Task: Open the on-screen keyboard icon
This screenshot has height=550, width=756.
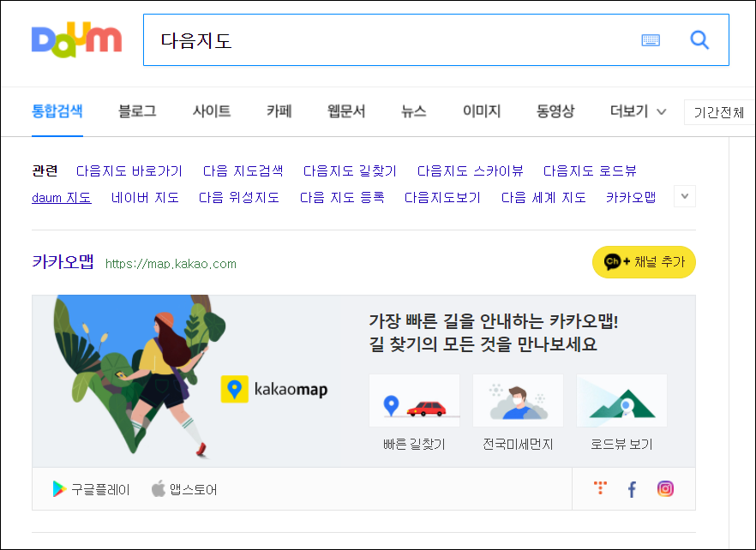Action: tap(651, 40)
